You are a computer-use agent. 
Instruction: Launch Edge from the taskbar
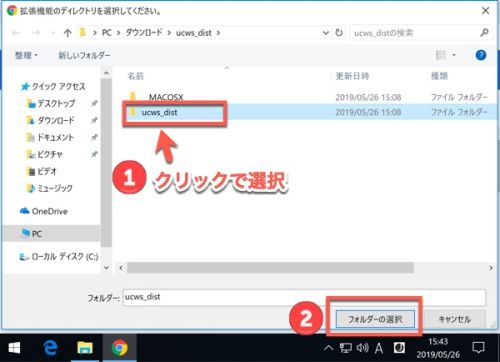(x=50, y=348)
